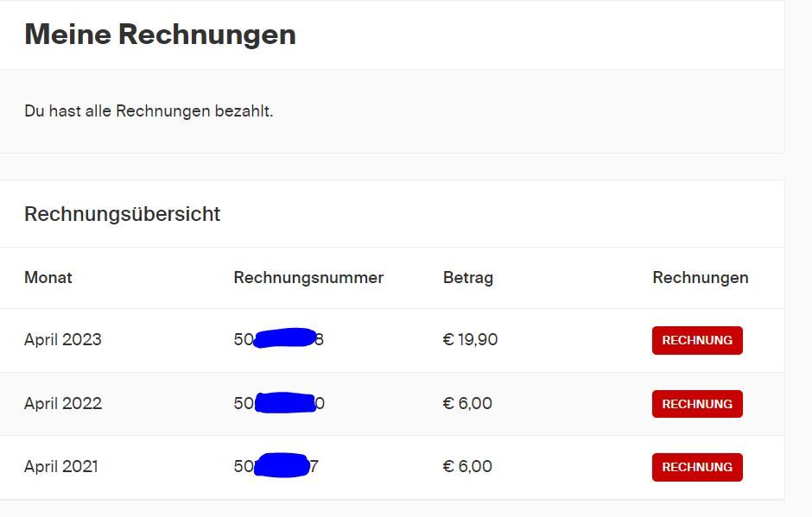Select the April 2023 month cell
This screenshot has height=517, width=812.
point(63,339)
